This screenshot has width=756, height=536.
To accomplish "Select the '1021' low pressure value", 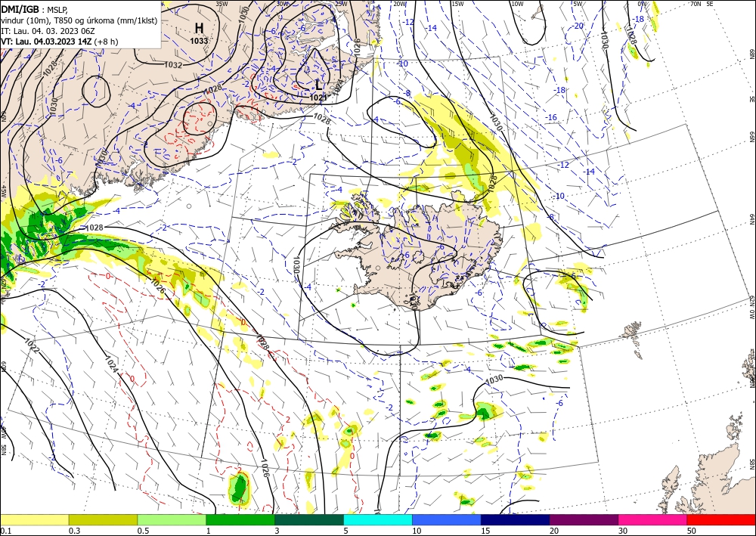I will point(318,98).
